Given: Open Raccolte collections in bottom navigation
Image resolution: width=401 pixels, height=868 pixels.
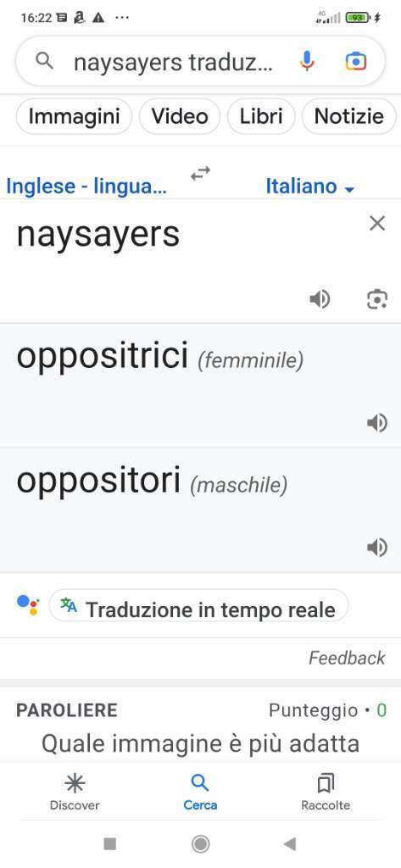Looking at the screenshot, I should point(326,793).
